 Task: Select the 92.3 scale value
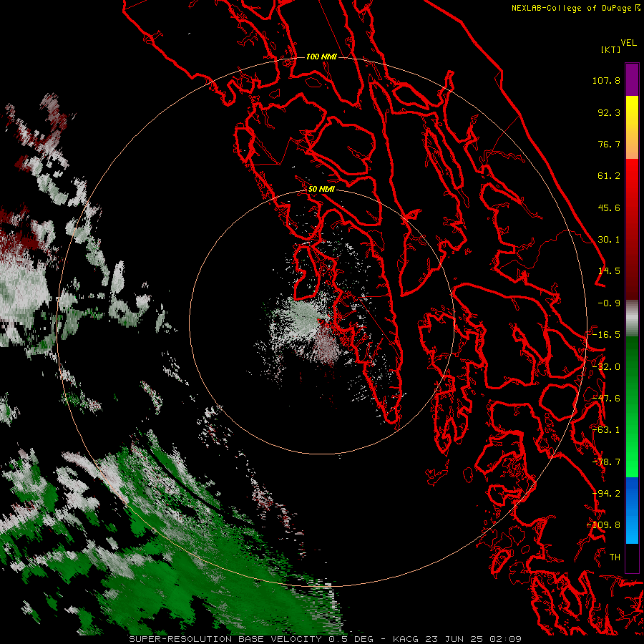[x=609, y=112]
